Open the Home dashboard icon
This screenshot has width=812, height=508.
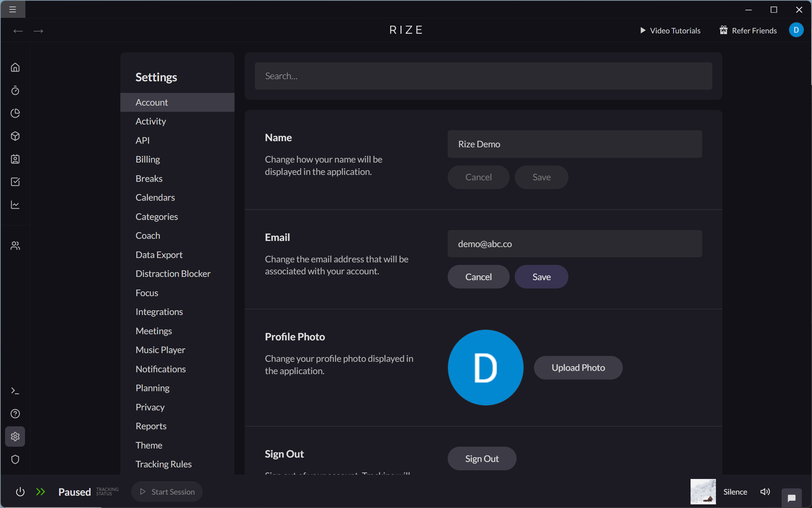pos(15,67)
